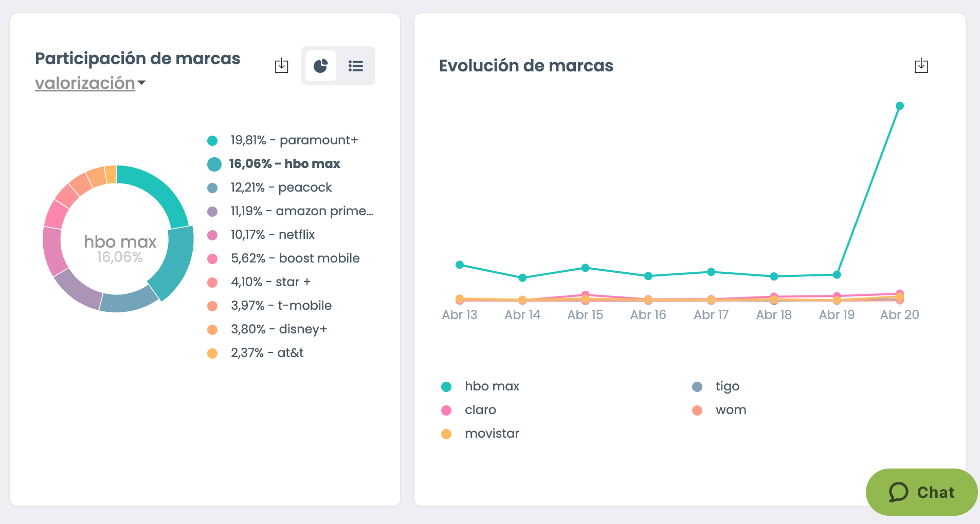Open the Chat widget

921,492
